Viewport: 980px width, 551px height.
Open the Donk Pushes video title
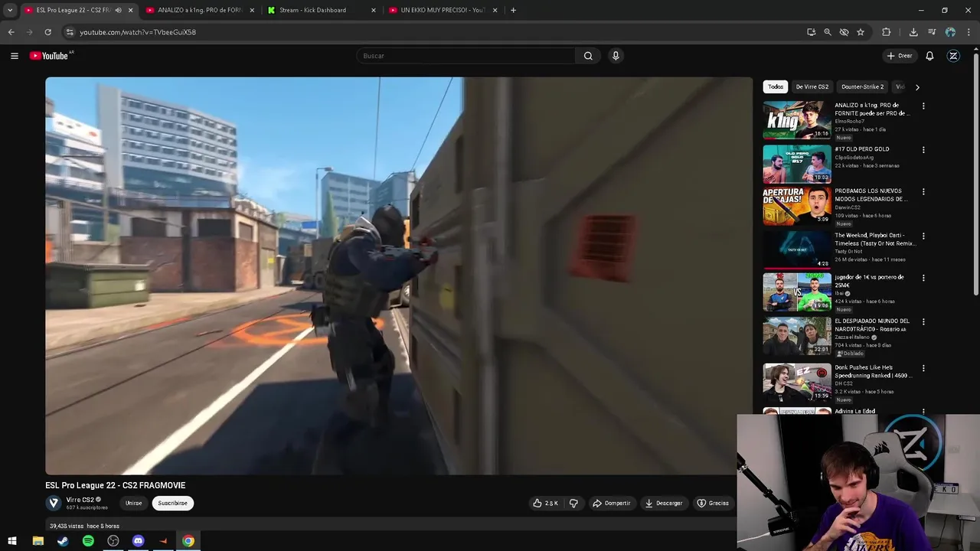click(875, 371)
